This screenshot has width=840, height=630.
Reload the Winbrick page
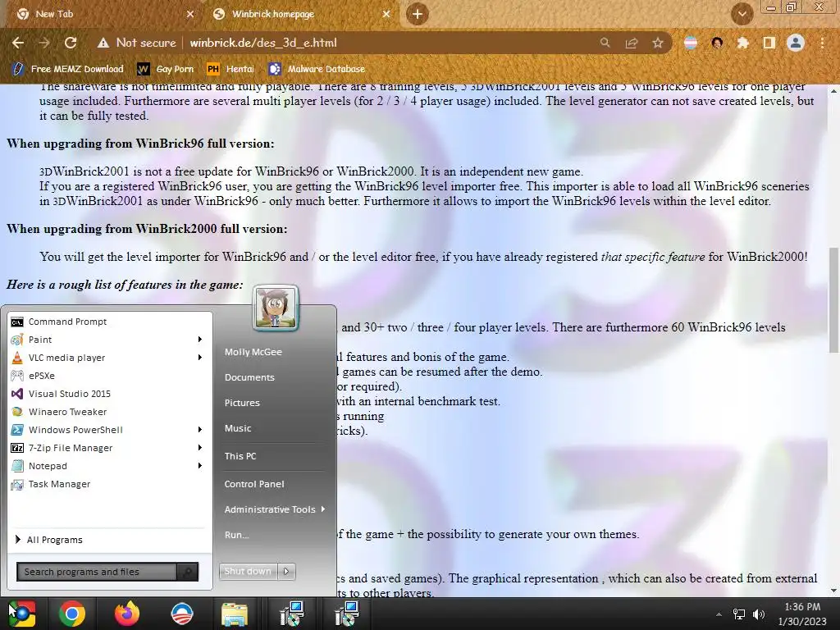[x=71, y=43]
